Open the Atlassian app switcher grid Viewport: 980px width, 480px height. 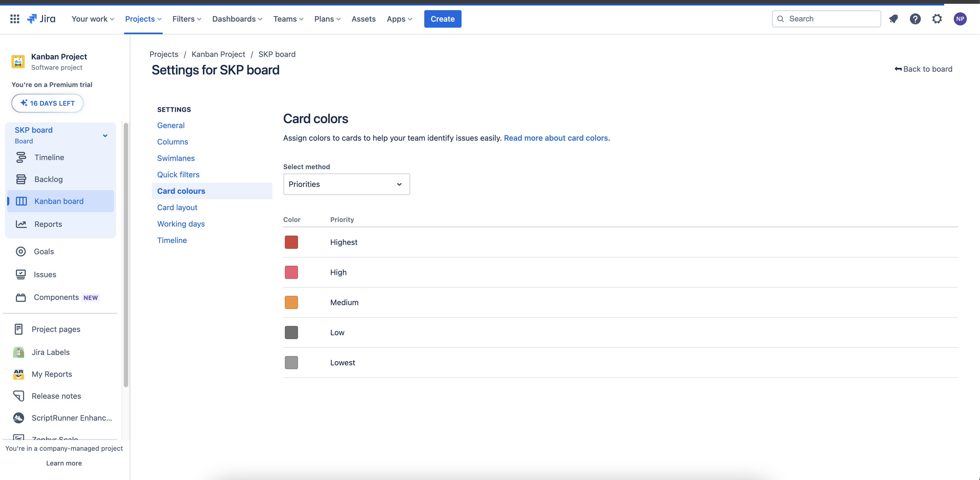click(15, 19)
